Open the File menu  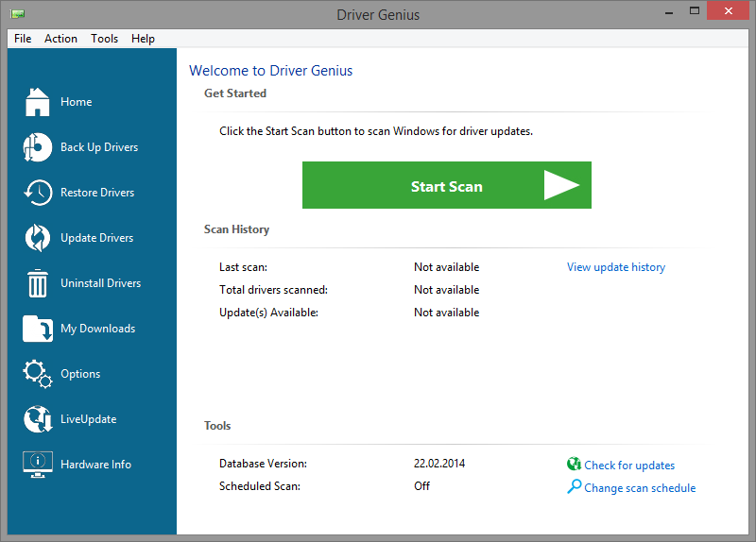pyautogui.click(x=23, y=39)
